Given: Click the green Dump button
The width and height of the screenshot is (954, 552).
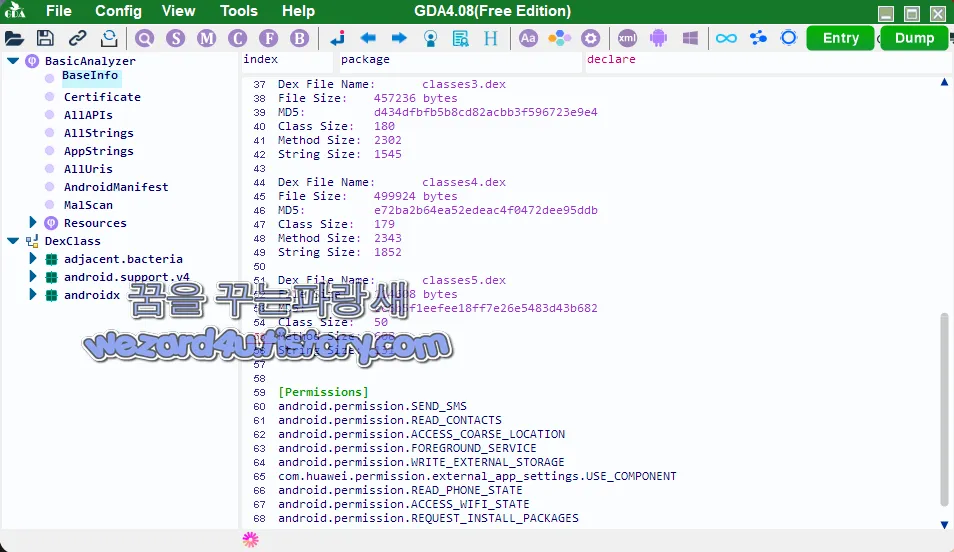Looking at the screenshot, I should [x=914, y=38].
